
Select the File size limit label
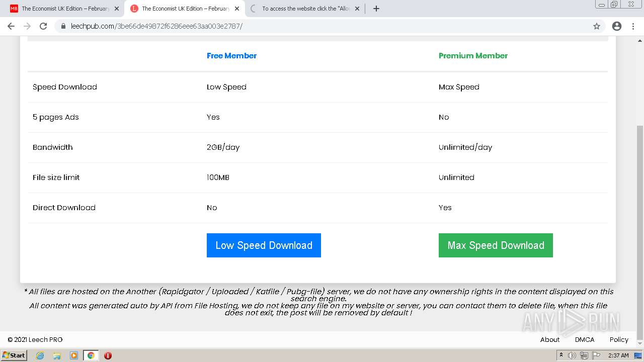pyautogui.click(x=56, y=177)
